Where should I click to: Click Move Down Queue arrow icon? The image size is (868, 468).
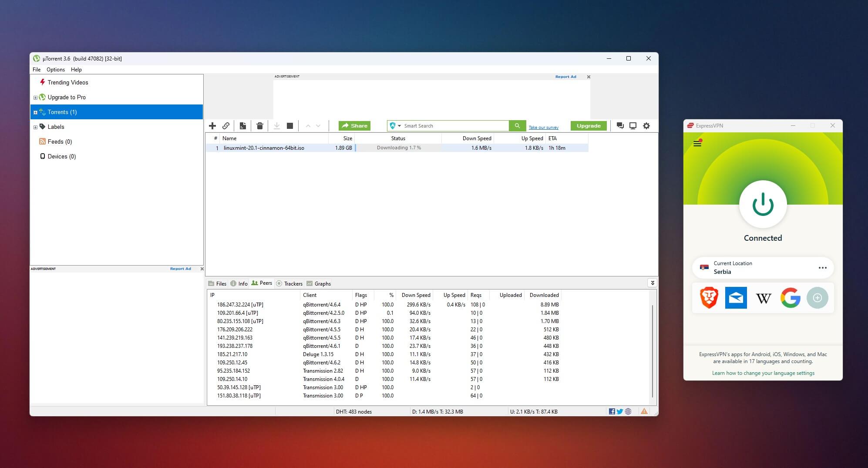coord(318,126)
